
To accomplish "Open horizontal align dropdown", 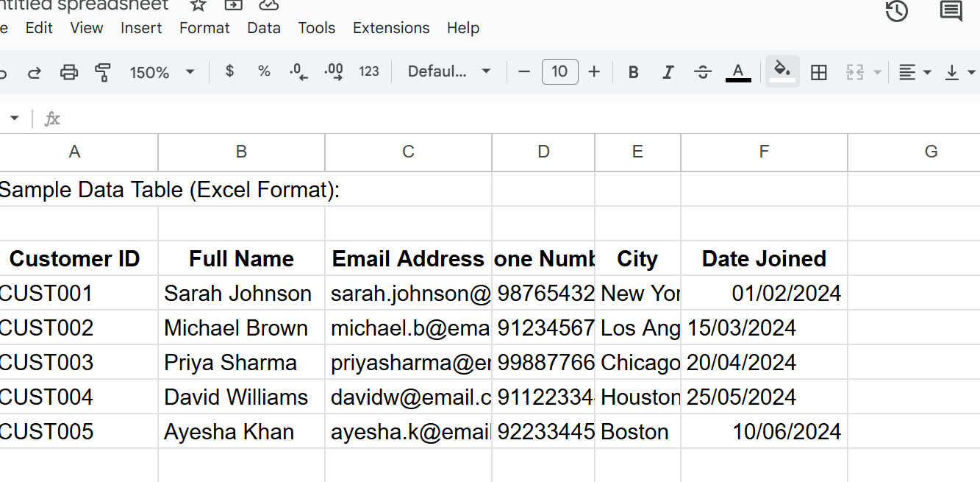I will click(915, 72).
